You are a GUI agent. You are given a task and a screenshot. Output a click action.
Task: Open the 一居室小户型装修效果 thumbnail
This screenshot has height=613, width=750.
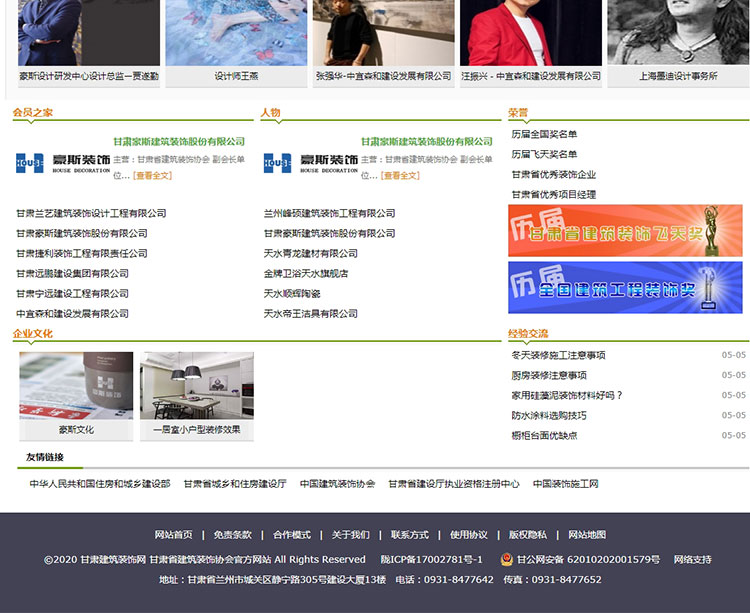197,386
